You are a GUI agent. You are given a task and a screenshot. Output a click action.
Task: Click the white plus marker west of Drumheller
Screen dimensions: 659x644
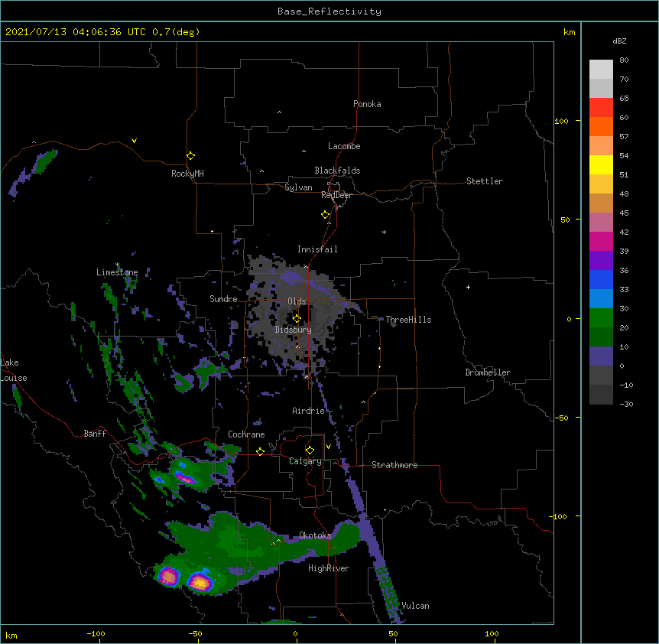pyautogui.click(x=468, y=287)
